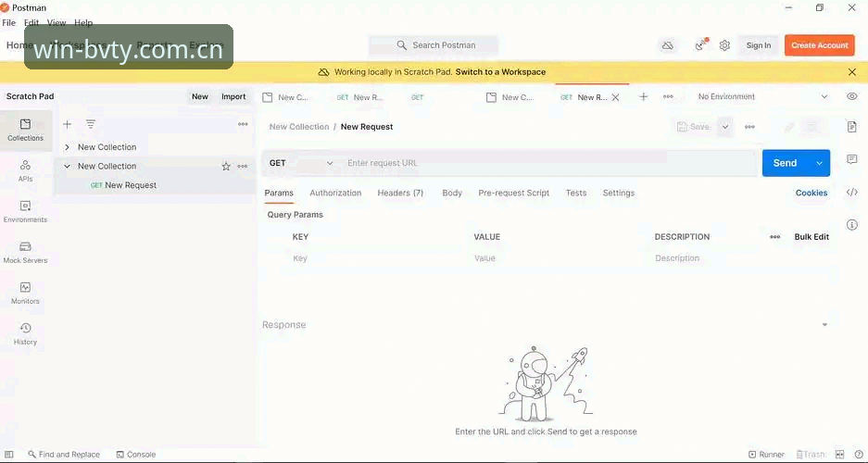Open the Help menu
Image resolution: width=868 pixels, height=463 pixels.
pos(83,22)
